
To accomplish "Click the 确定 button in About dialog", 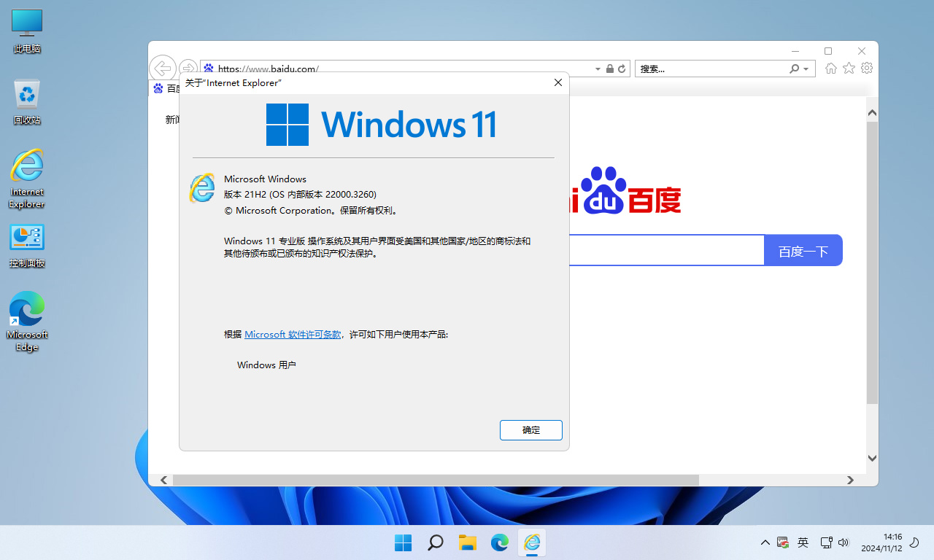I will pyautogui.click(x=531, y=430).
